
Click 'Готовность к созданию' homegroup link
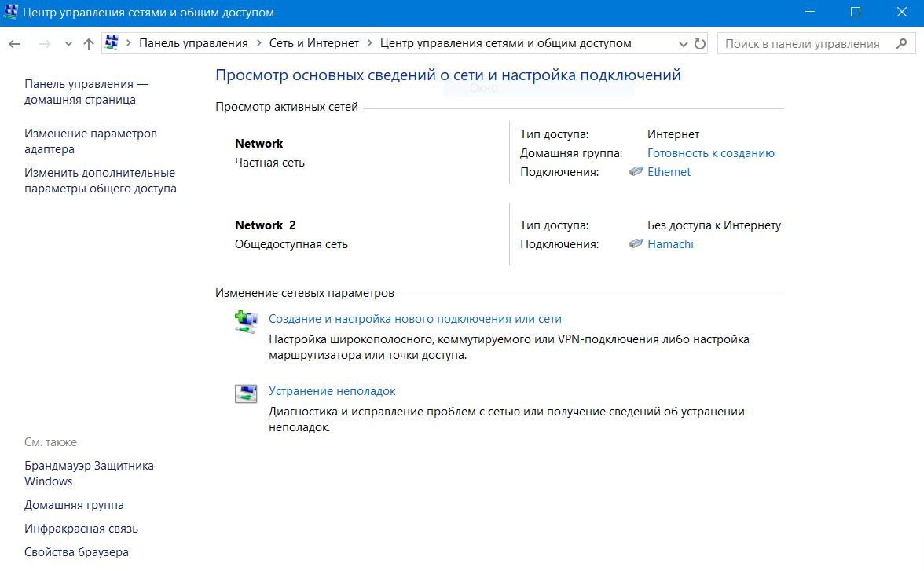pyautogui.click(x=710, y=153)
